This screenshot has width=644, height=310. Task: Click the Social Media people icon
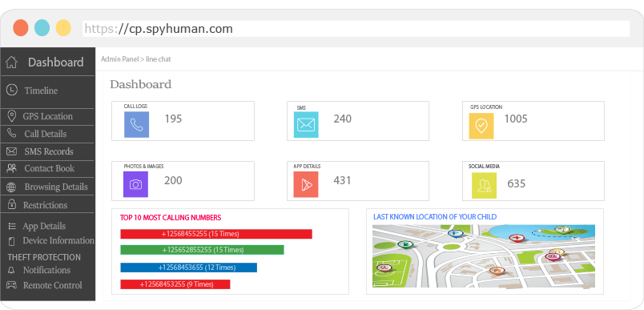click(x=484, y=186)
